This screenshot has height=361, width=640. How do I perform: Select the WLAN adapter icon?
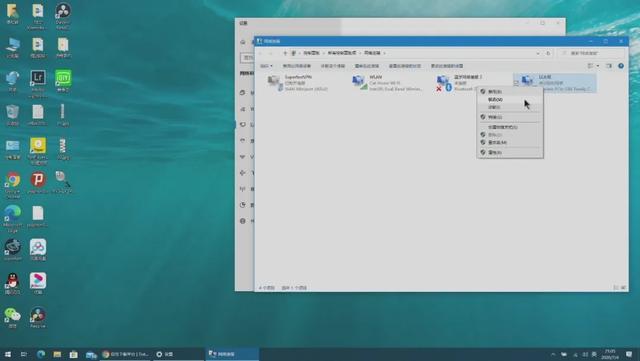360,82
